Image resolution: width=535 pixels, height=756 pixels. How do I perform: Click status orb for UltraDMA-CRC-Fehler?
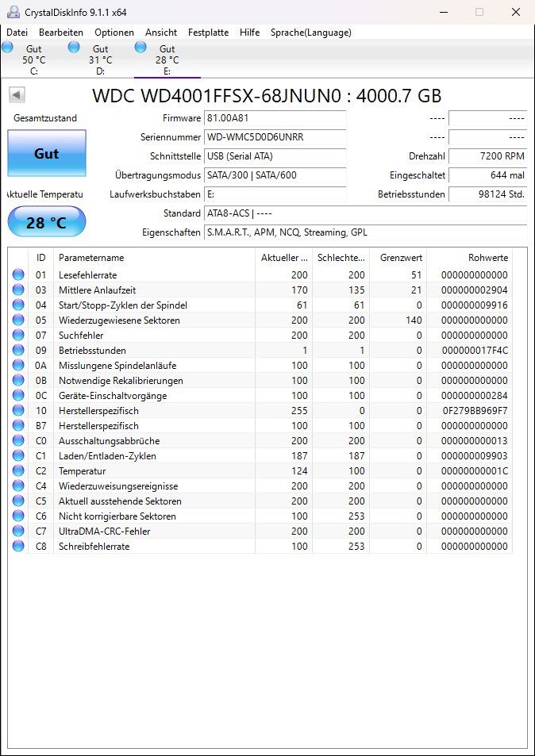pos(17,531)
